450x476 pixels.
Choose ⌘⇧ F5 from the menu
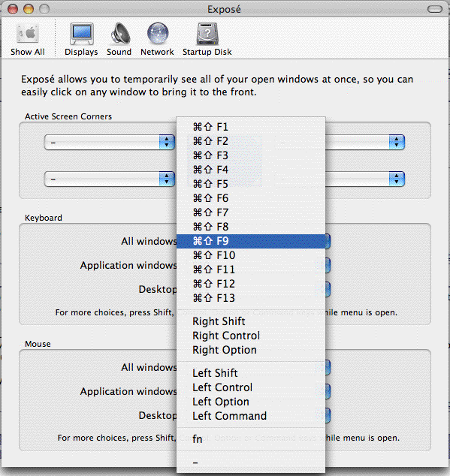251,184
